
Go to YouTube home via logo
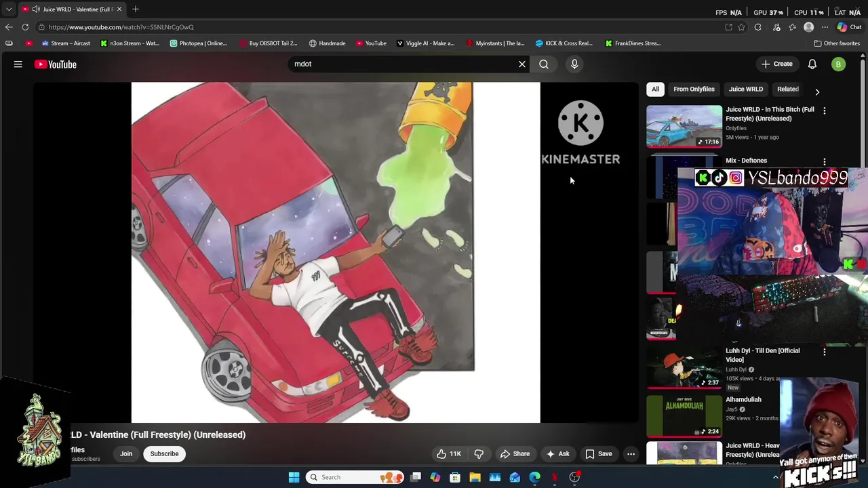56,64
